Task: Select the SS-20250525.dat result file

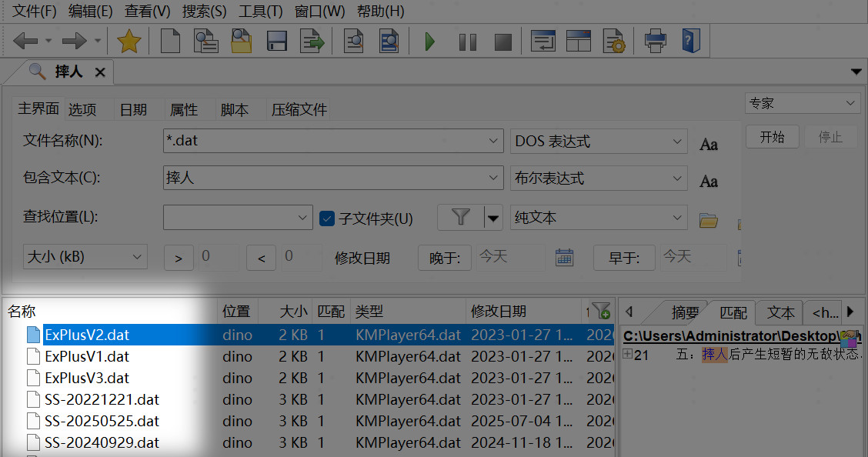Action: 102,422
